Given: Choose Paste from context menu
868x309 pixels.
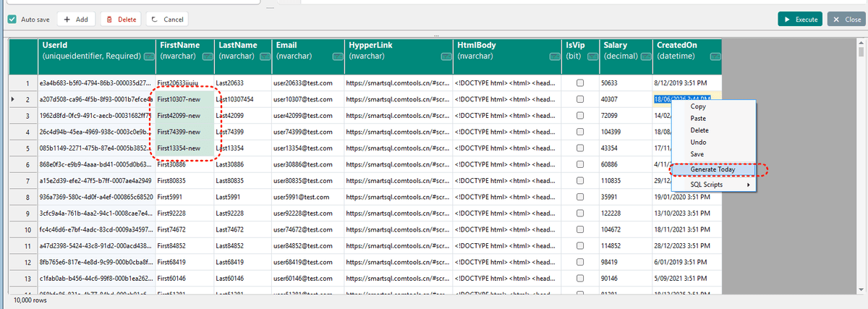Looking at the screenshot, I should point(713,118).
